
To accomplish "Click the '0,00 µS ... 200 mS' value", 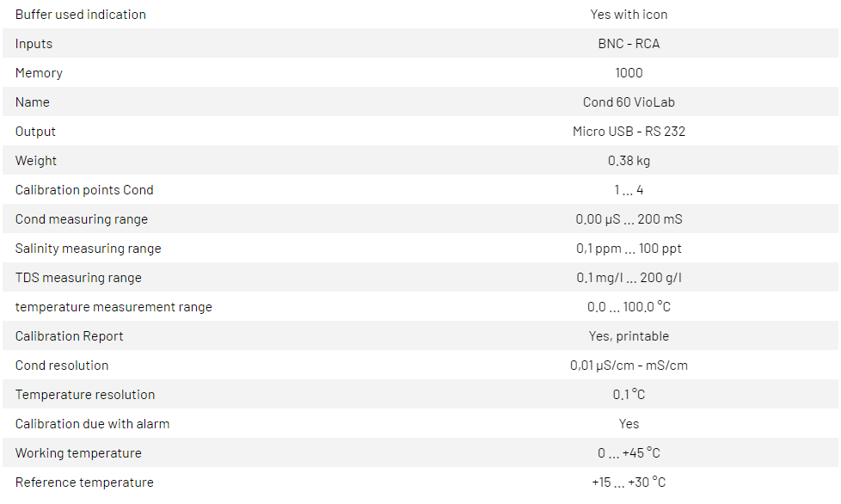I will 629,219.
